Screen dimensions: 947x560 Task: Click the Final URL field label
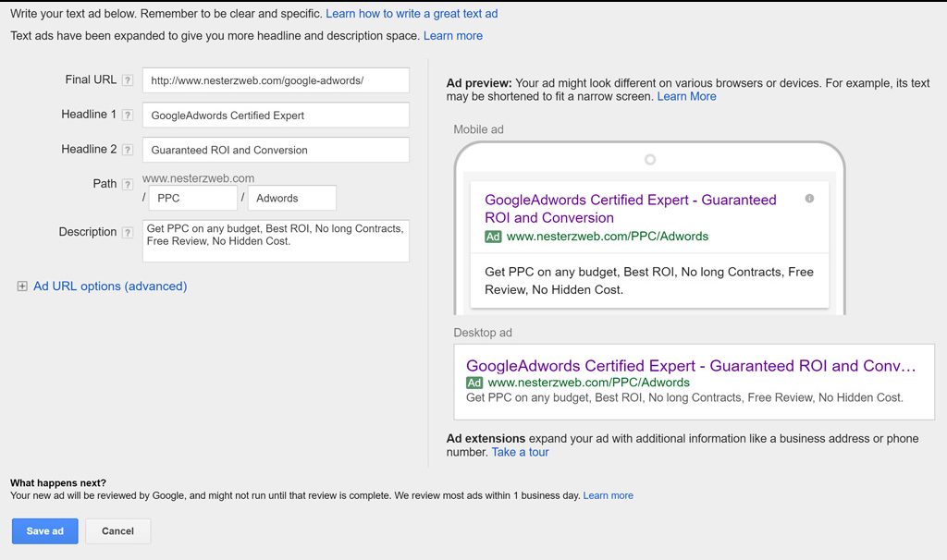click(x=91, y=79)
